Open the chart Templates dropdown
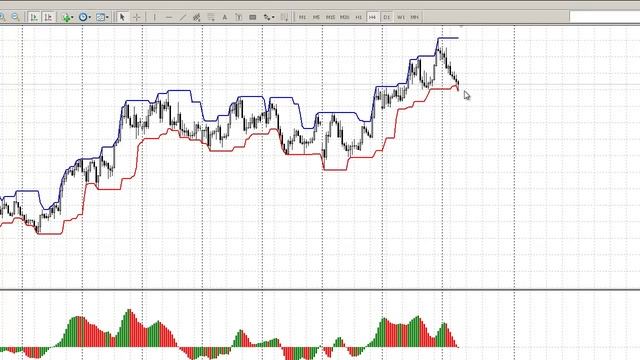The image size is (640, 360). tap(102, 17)
